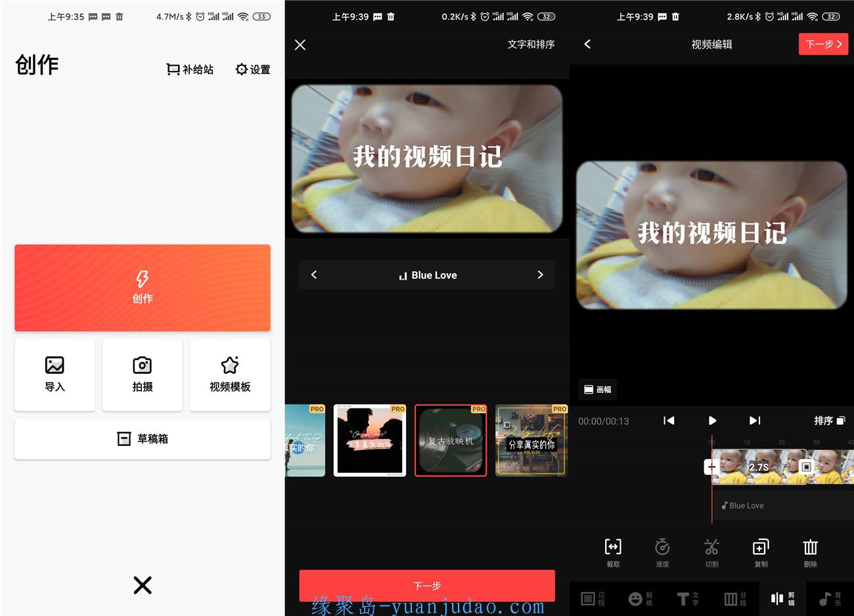
Task: Open 补给站 supply station
Action: coord(190,69)
